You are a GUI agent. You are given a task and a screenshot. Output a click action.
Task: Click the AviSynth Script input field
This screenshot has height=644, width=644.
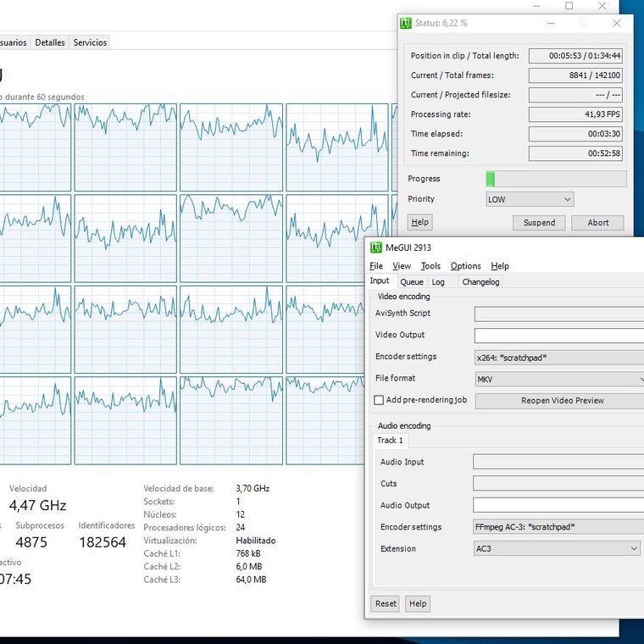[x=559, y=314]
